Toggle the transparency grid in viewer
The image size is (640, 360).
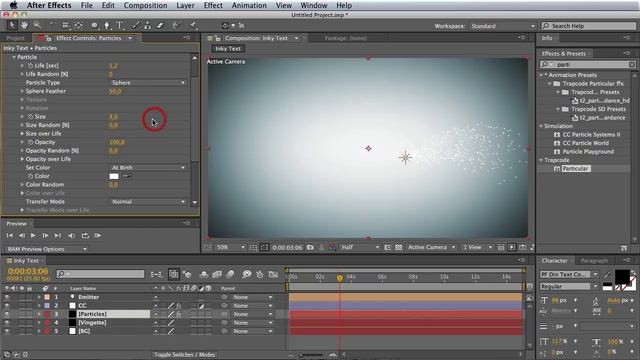tap(399, 247)
